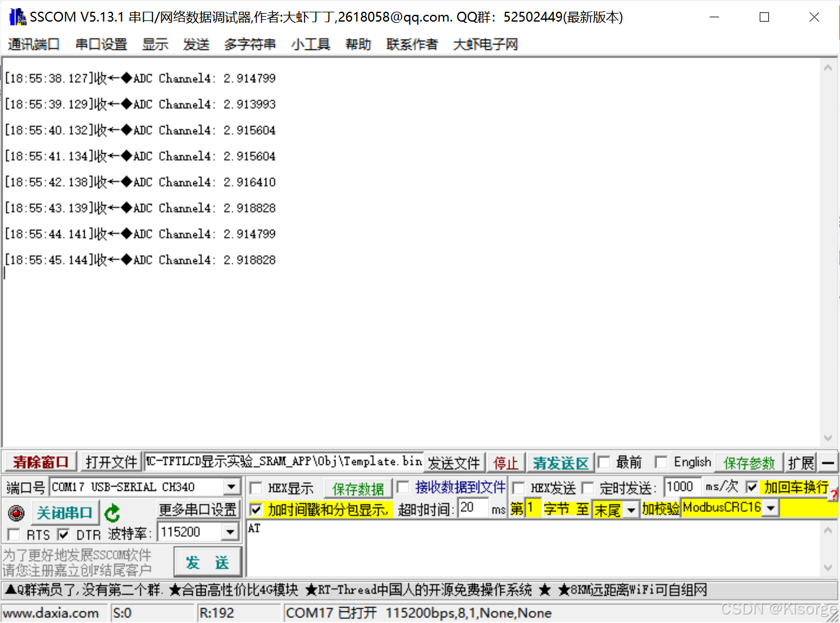Click the receive area scrollbar up arrow
This screenshot has width=840, height=623.
pos(828,68)
